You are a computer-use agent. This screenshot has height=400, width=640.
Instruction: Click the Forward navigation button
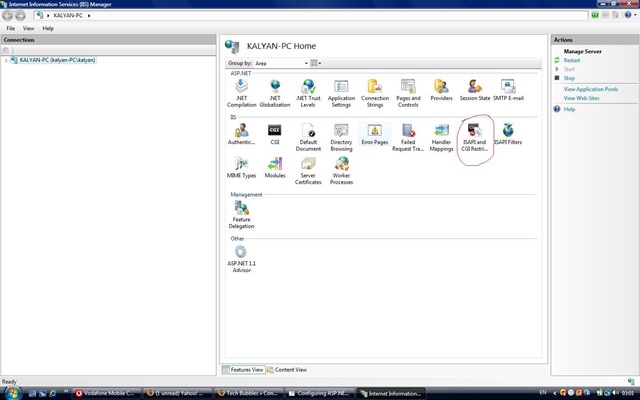[20, 16]
